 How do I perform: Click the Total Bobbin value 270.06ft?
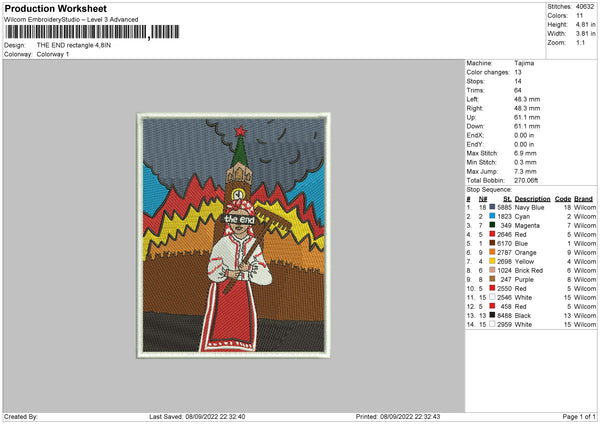click(528, 178)
